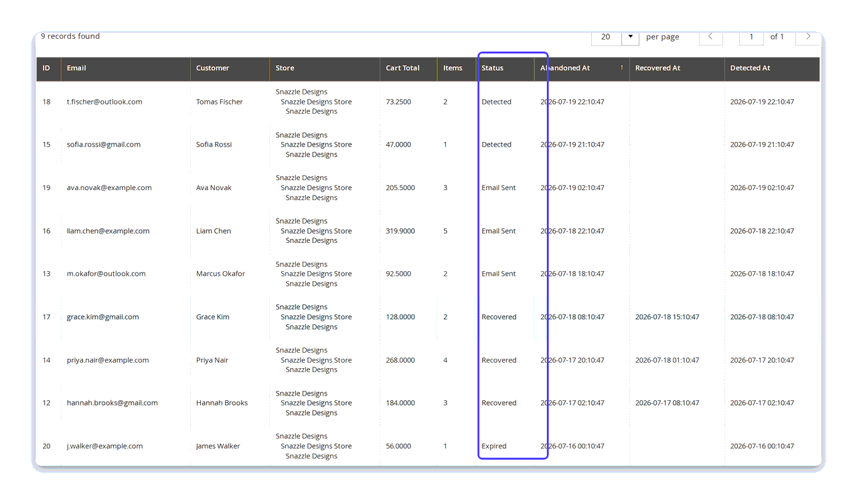Click customer name Hannah Brooks
This screenshot has width=857, height=504.
pyautogui.click(x=222, y=403)
